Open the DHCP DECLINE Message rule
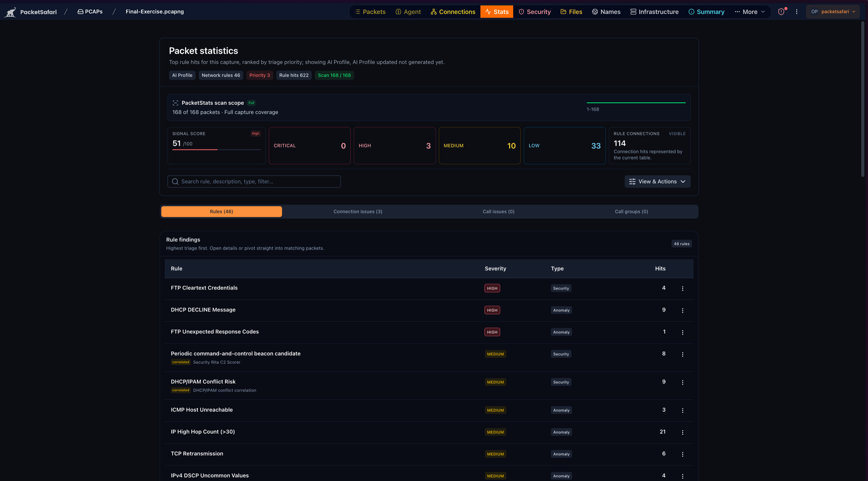This screenshot has width=868, height=481. 203,310
